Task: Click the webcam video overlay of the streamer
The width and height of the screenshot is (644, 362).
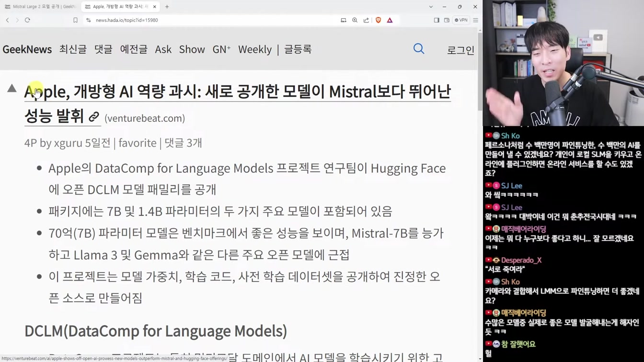Action: click(563, 63)
